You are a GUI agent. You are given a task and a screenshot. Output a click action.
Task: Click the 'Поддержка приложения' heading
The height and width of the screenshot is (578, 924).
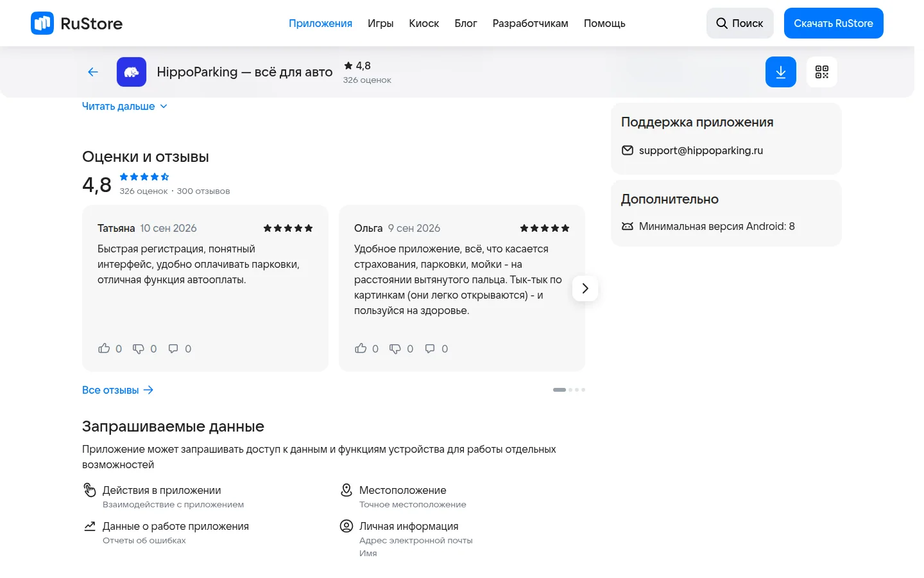point(697,122)
